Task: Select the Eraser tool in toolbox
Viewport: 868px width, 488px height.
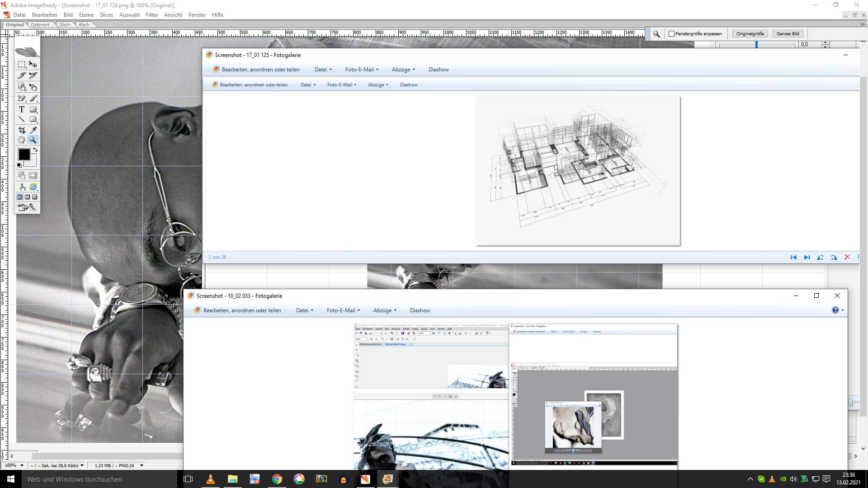Action: 22,98
